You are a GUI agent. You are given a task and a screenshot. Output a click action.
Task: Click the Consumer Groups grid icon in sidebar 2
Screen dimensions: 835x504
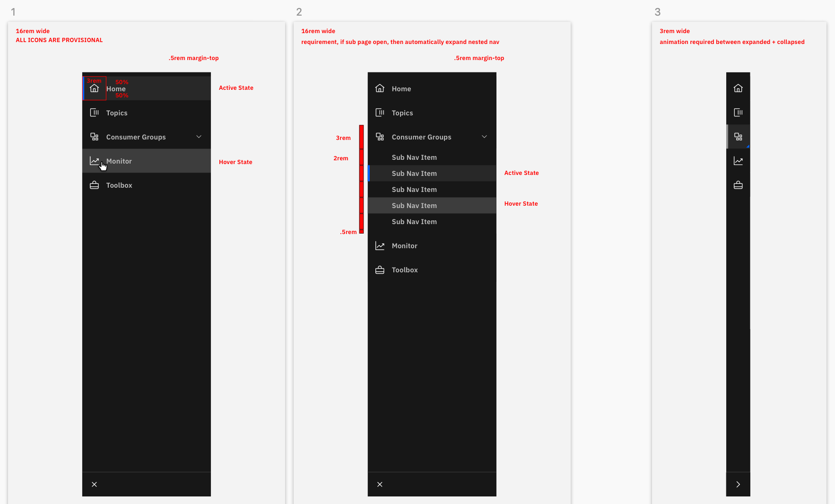(x=380, y=137)
